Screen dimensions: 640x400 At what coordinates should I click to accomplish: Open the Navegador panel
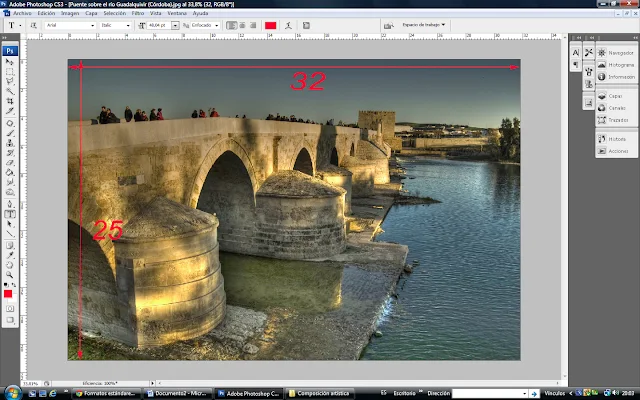616,53
